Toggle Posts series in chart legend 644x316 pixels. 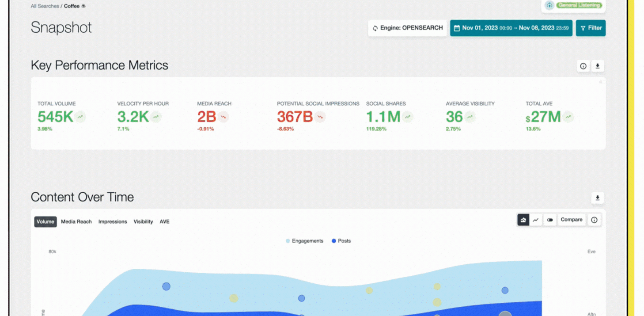(x=341, y=241)
